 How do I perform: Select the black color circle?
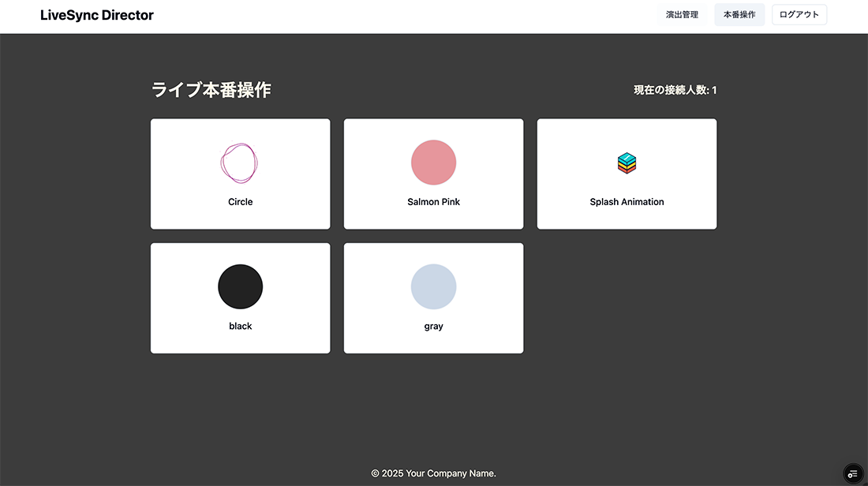click(x=240, y=286)
